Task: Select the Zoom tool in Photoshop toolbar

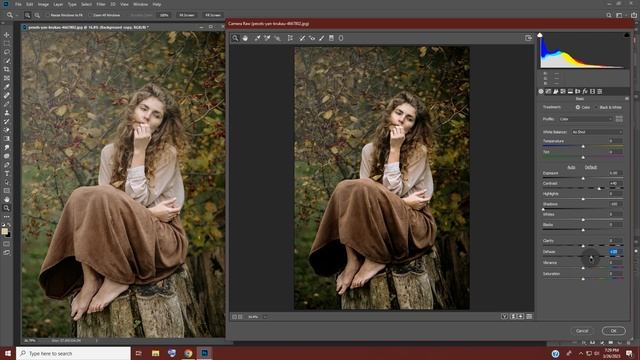Action: click(x=7, y=208)
